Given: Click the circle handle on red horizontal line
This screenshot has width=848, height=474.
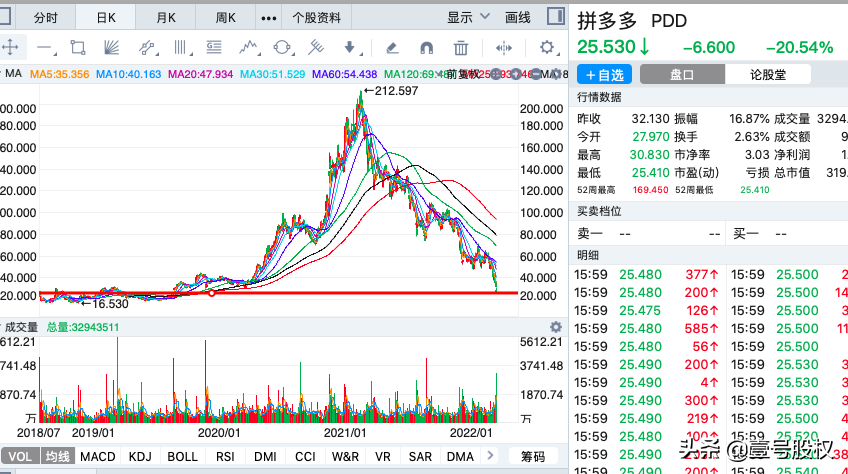Looking at the screenshot, I should click(x=211, y=293).
